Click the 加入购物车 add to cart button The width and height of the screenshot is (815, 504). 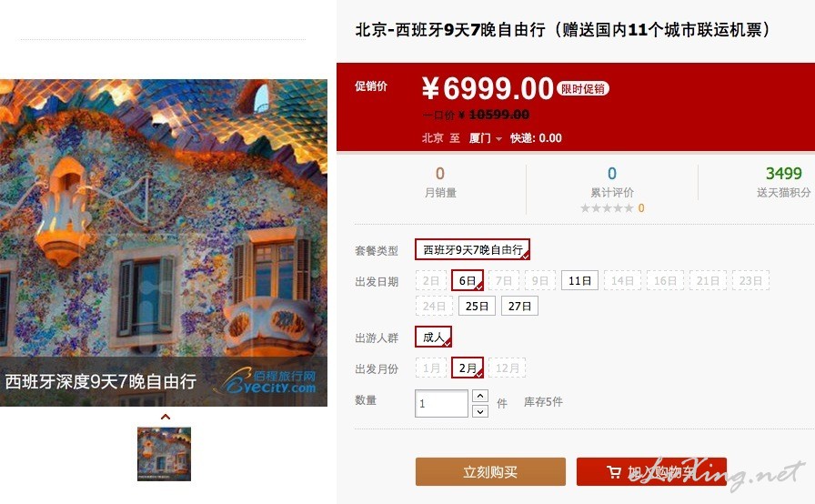651,472
